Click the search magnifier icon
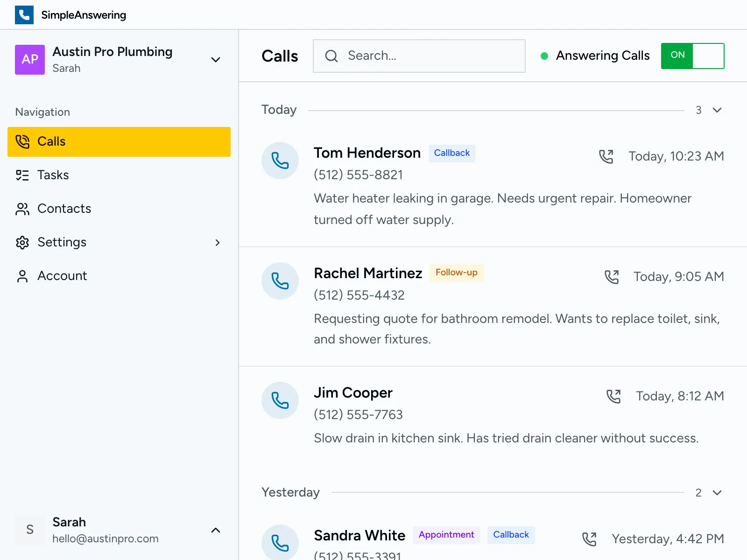Viewport: 747px width, 560px height. [x=331, y=56]
